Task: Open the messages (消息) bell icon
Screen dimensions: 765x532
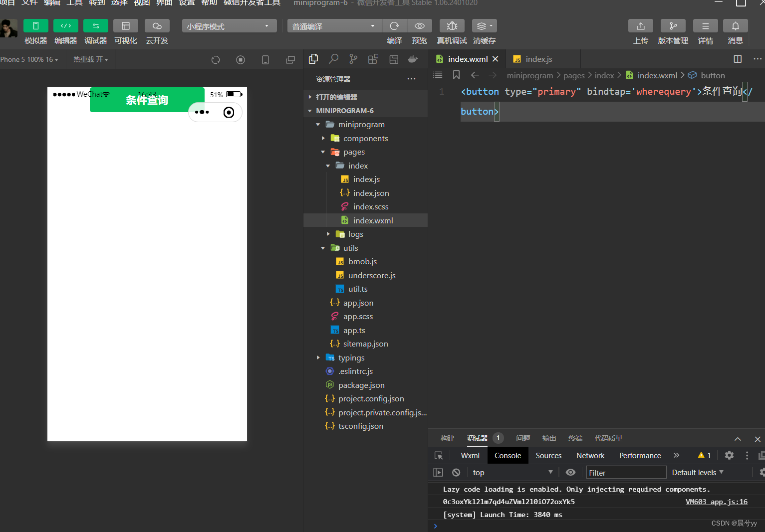Action: 736,26
